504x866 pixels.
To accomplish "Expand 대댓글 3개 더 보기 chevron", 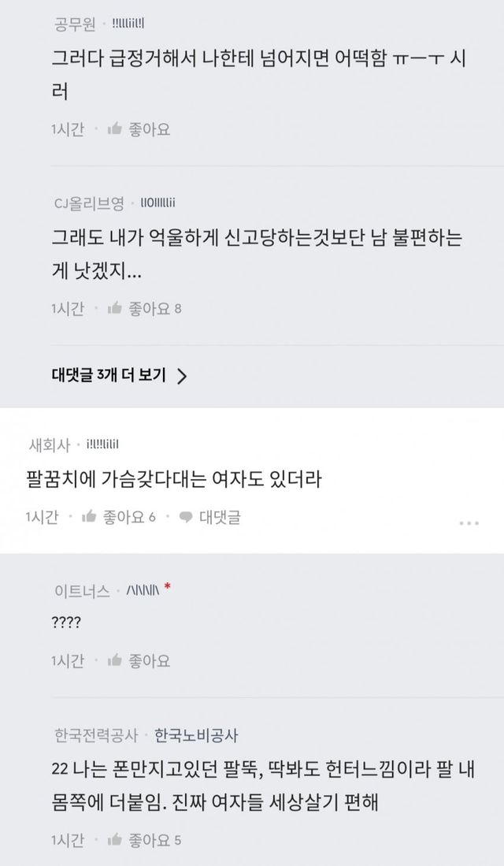I will pos(182,376).
